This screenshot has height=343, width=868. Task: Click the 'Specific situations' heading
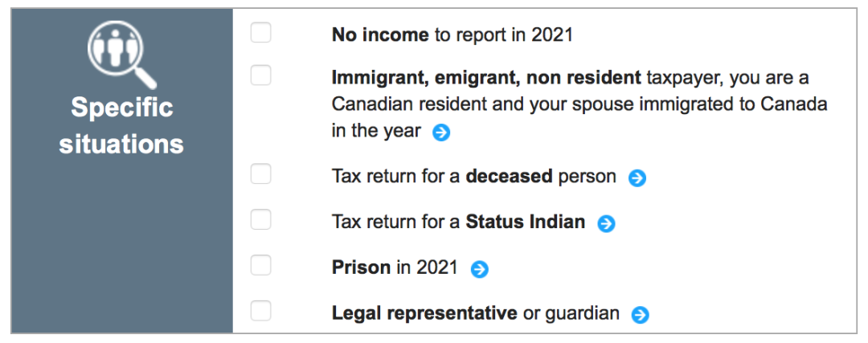[121, 126]
